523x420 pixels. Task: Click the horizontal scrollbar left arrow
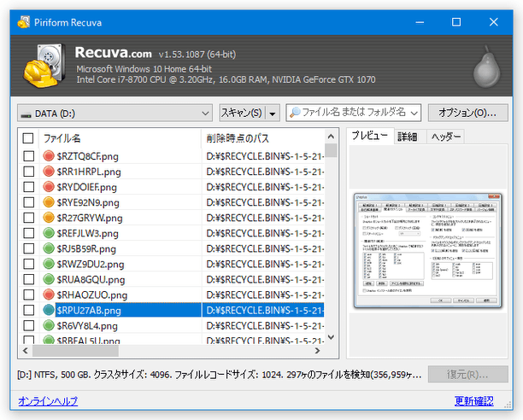(26, 351)
